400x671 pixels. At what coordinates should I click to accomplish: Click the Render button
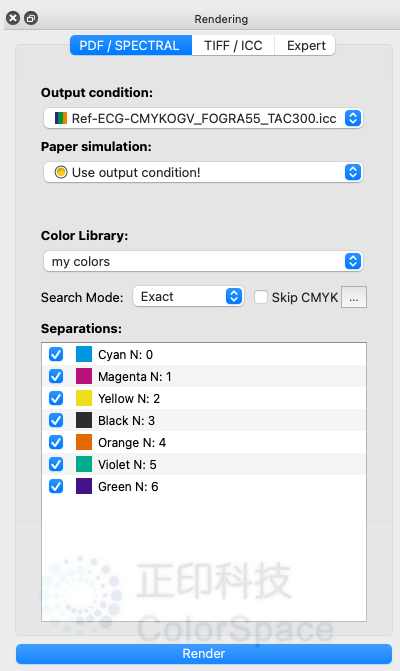point(204,653)
